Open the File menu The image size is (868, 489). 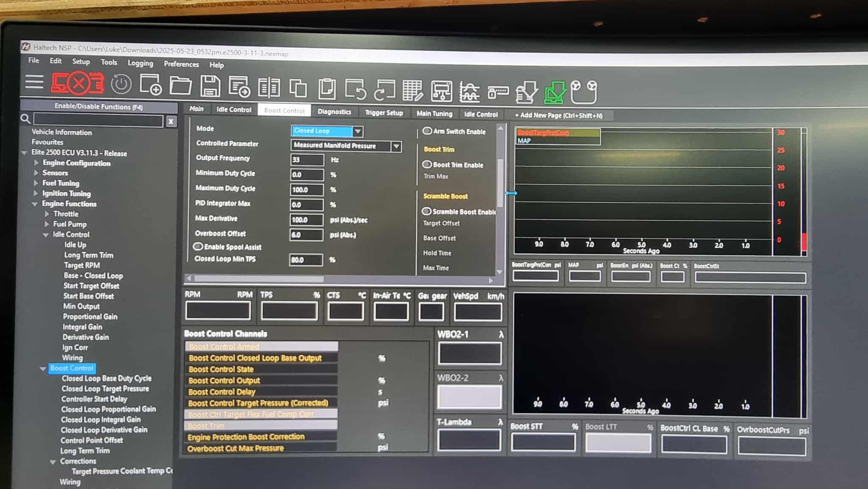(x=33, y=61)
